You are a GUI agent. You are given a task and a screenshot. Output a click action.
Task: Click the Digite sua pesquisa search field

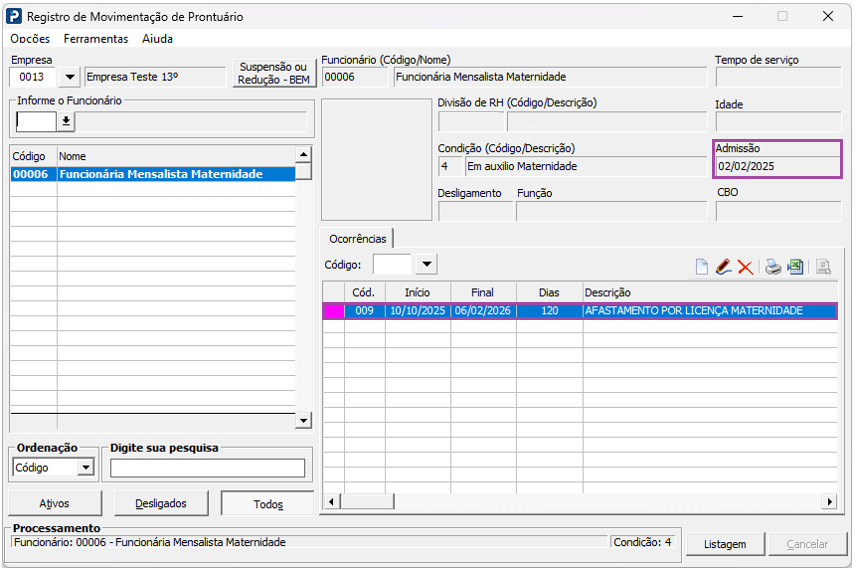click(x=207, y=467)
